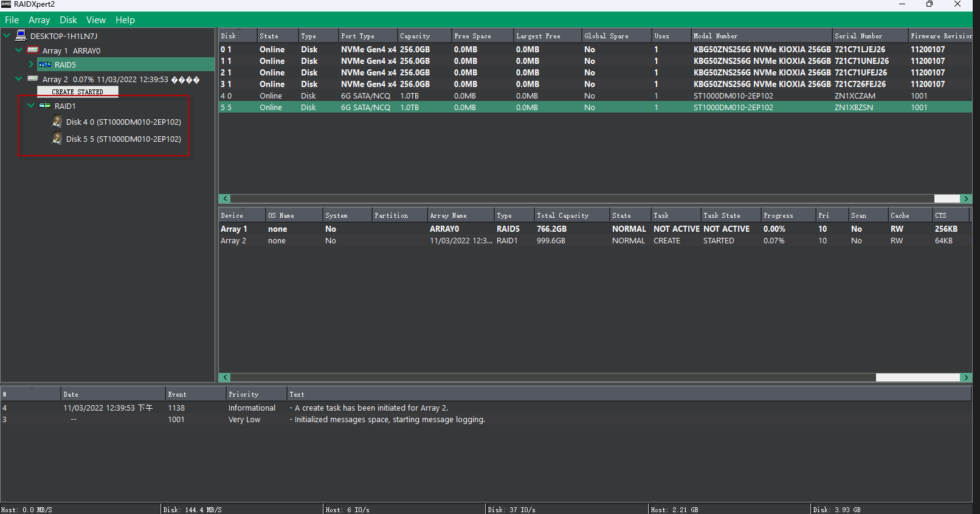Click 'Disk: 37 IO/s' status bar entry
This screenshot has height=514, width=980.
pos(567,509)
